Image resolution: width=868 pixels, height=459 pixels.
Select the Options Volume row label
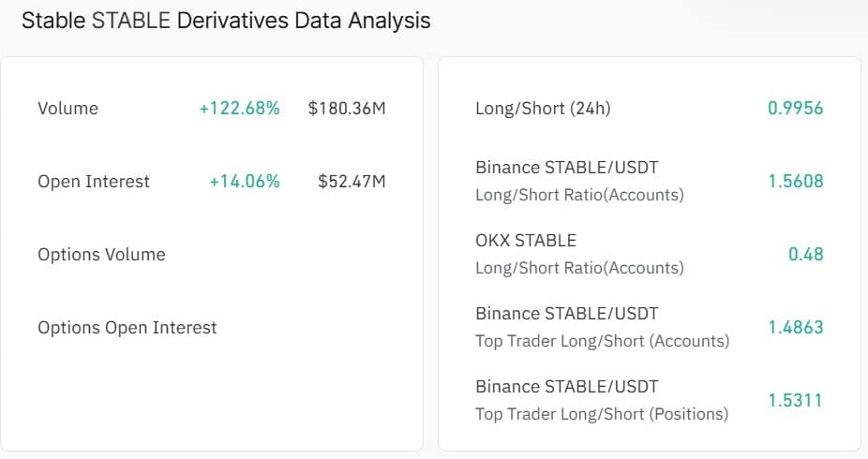101,255
